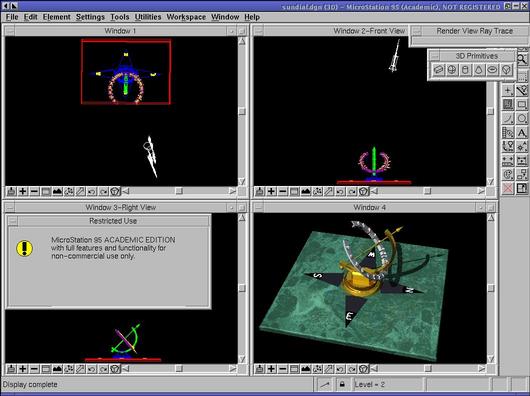Screen dimensions: 530x396
Task: Zoom out on Window 2-Front View
Action: (x=283, y=192)
